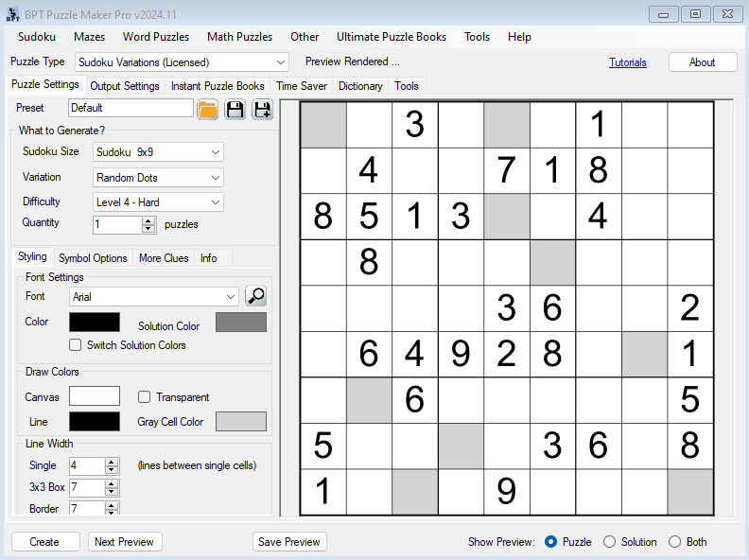Viewport: 749px width, 560px height.
Task: Save the preset using the floppy disk icon
Action: [x=235, y=110]
